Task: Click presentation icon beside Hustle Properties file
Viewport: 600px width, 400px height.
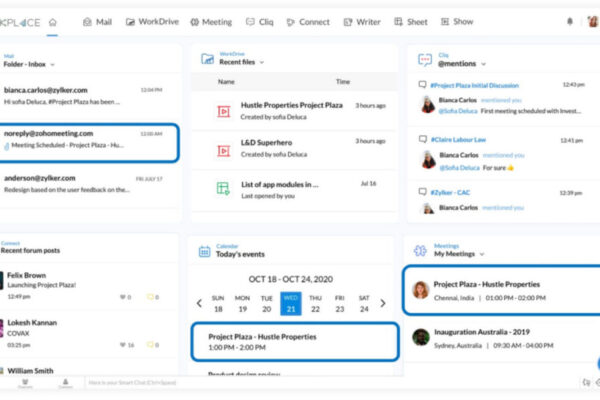Action: [x=224, y=111]
